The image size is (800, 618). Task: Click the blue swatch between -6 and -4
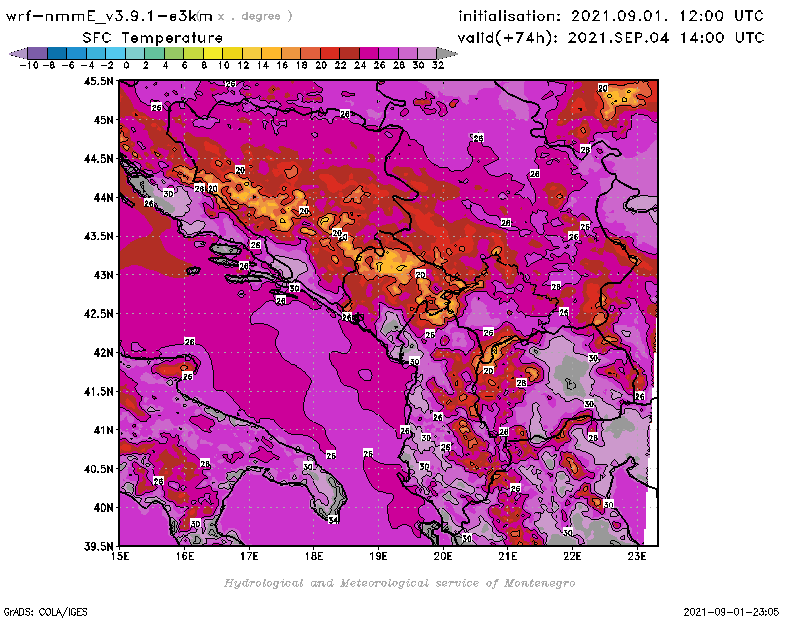tap(77, 54)
